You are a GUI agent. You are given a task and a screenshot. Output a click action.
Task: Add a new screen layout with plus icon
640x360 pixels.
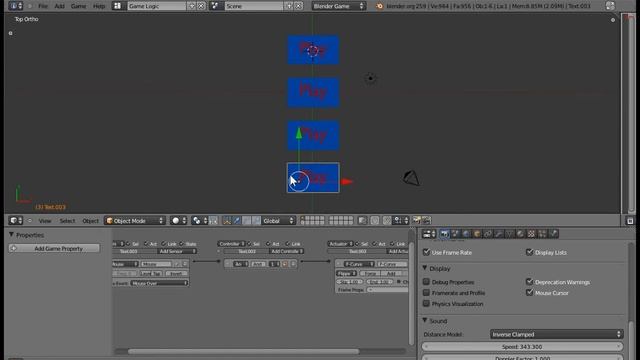click(x=192, y=6)
